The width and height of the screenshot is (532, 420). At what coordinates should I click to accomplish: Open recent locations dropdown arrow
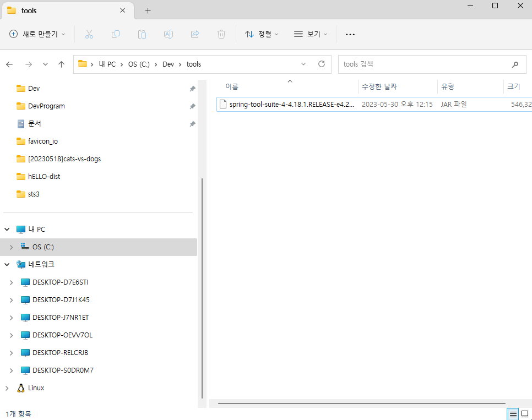[x=45, y=64]
